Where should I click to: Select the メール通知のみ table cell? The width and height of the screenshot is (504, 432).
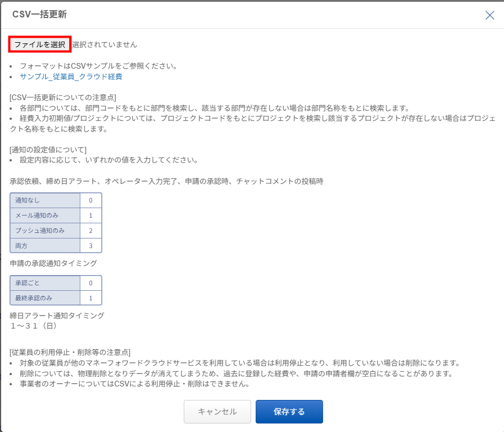[45, 215]
